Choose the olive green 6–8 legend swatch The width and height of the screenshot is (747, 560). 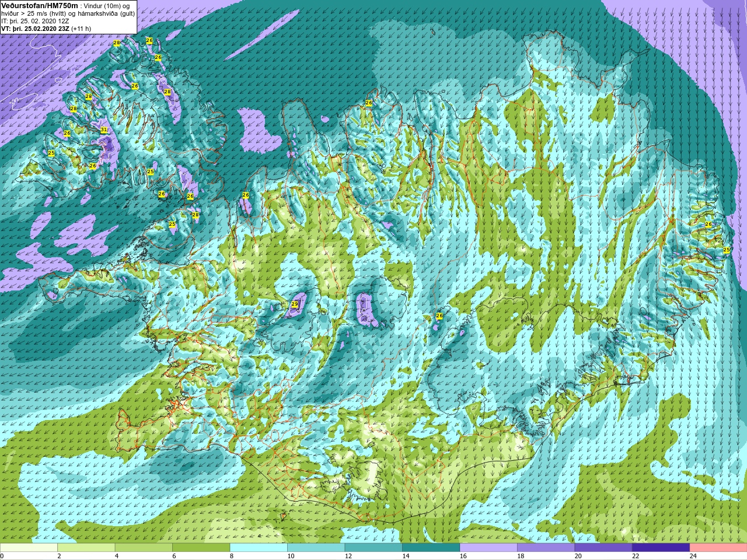click(x=201, y=548)
